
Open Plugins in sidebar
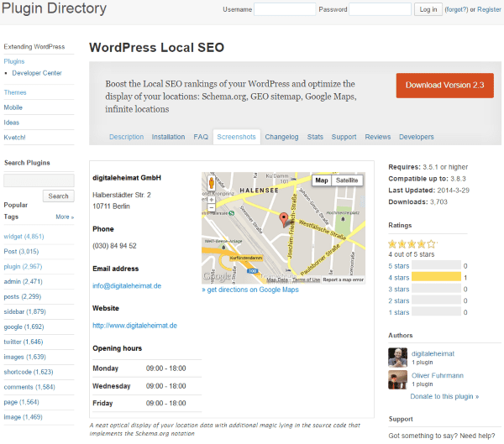pos(14,61)
